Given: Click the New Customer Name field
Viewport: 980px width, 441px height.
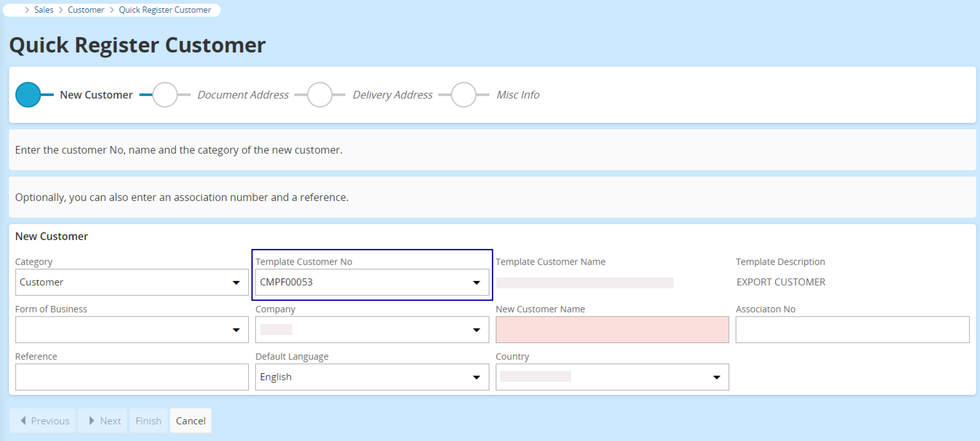Looking at the screenshot, I should [612, 330].
